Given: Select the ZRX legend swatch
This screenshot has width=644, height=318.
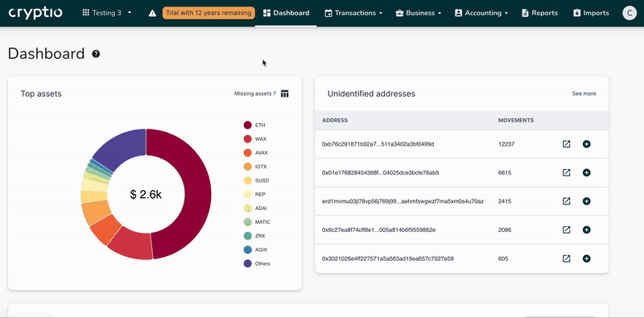Looking at the screenshot, I should click(248, 236).
